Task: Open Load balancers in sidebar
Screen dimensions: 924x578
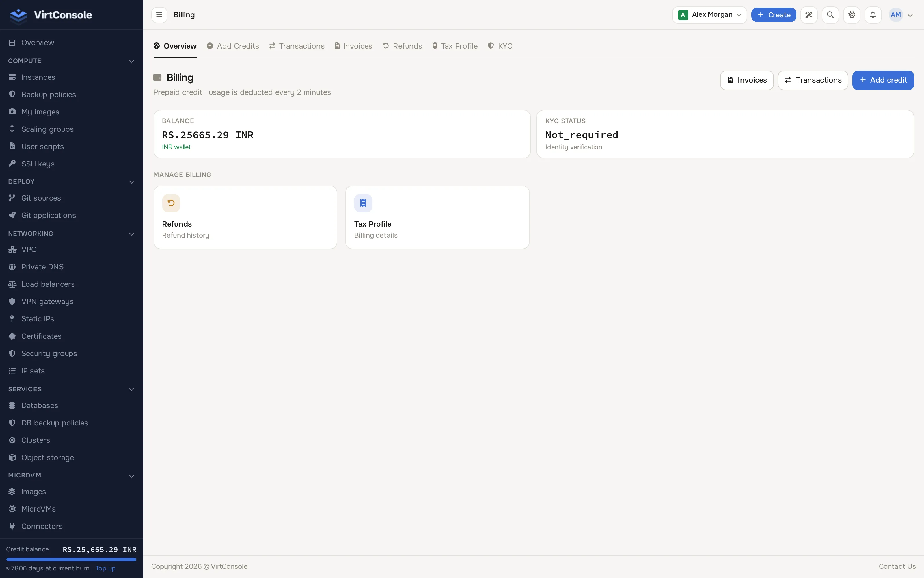Action: tap(71, 284)
